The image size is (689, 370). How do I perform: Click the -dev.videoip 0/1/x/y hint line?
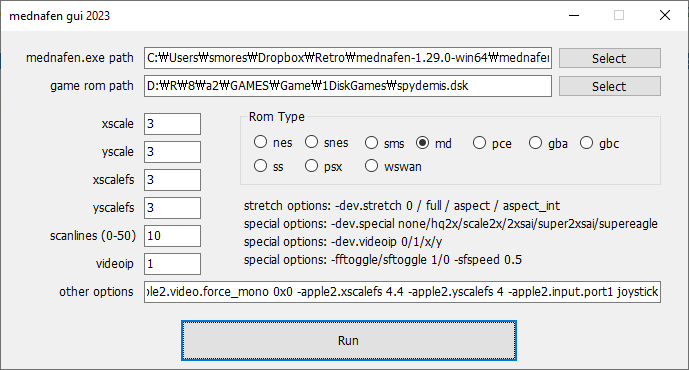coord(343,242)
